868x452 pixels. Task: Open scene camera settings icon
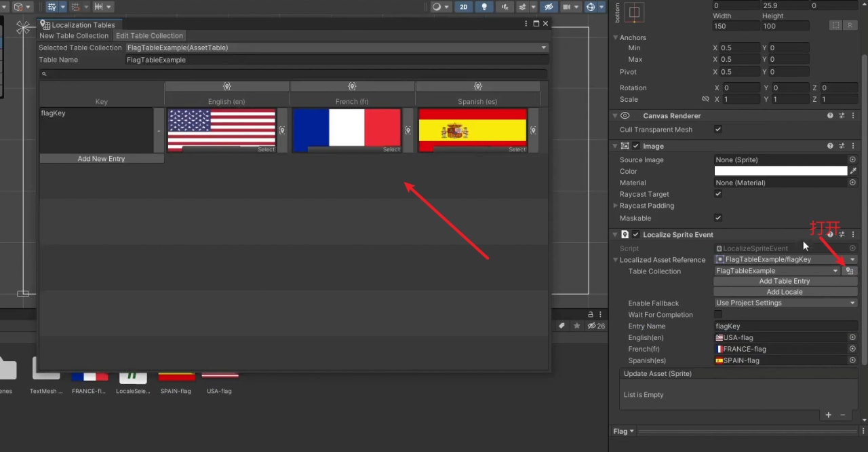567,7
